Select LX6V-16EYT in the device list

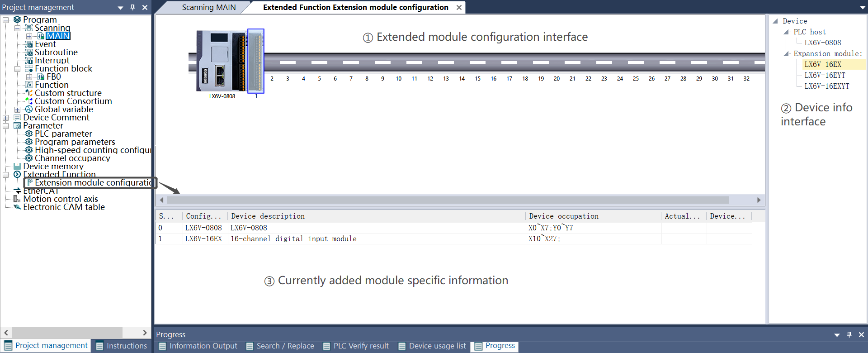825,75
